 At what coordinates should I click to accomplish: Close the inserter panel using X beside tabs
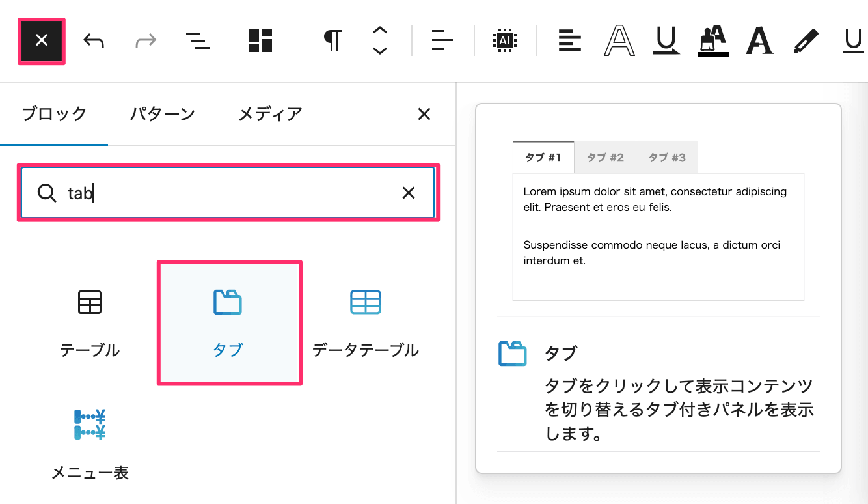tap(424, 115)
